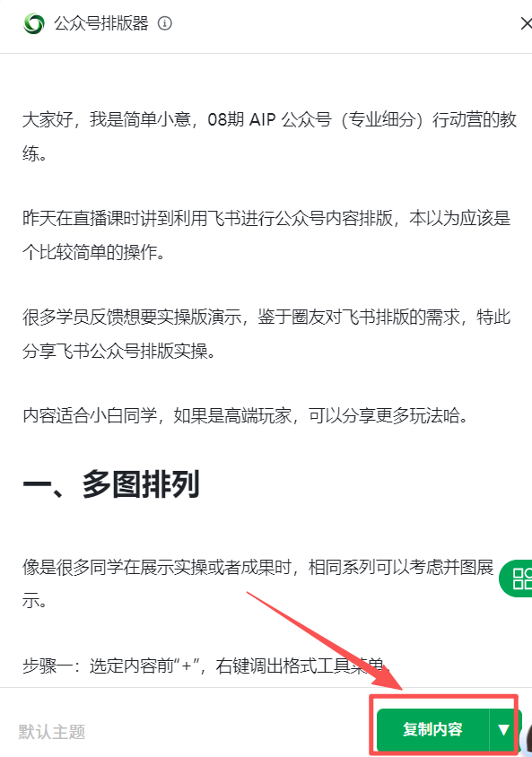
Task: Expand the arrow dropdown next to 复制内容
Action: coord(504,729)
